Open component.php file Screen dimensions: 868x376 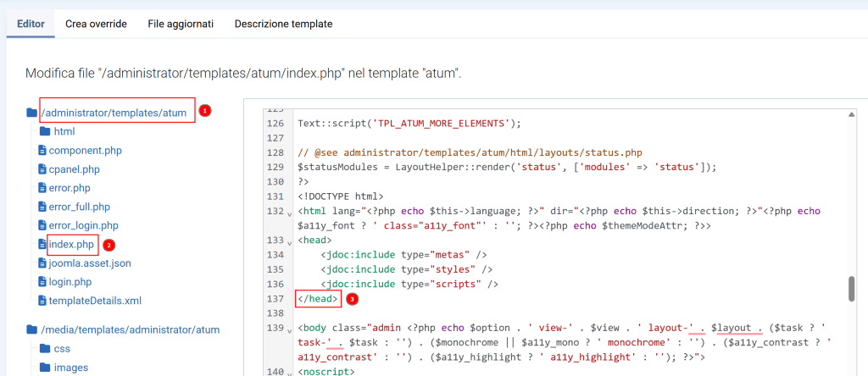pos(86,151)
